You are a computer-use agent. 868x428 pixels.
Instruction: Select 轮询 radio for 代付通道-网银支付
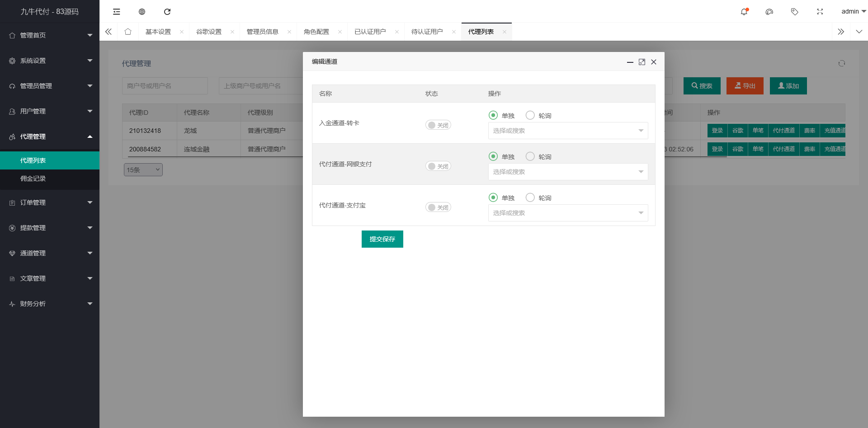coord(530,156)
